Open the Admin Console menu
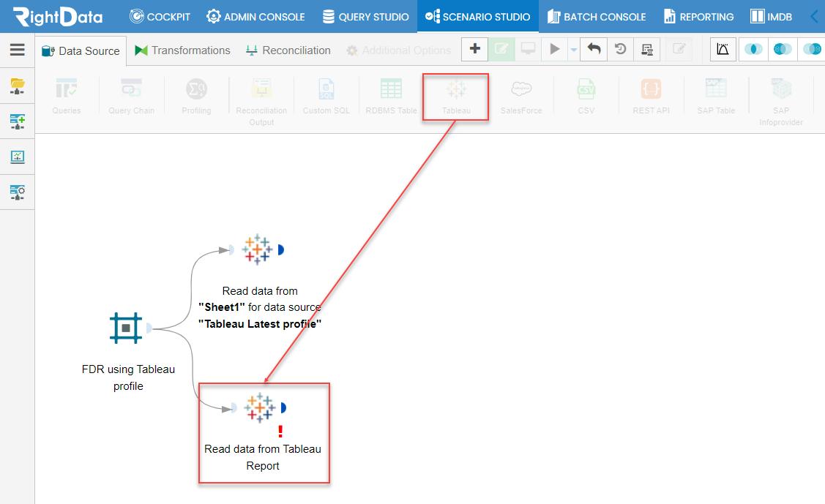825x504 pixels. coord(255,16)
